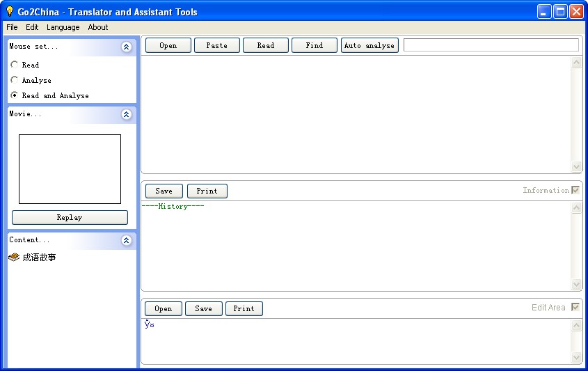Toggle the Edit Area checkbox

point(575,307)
